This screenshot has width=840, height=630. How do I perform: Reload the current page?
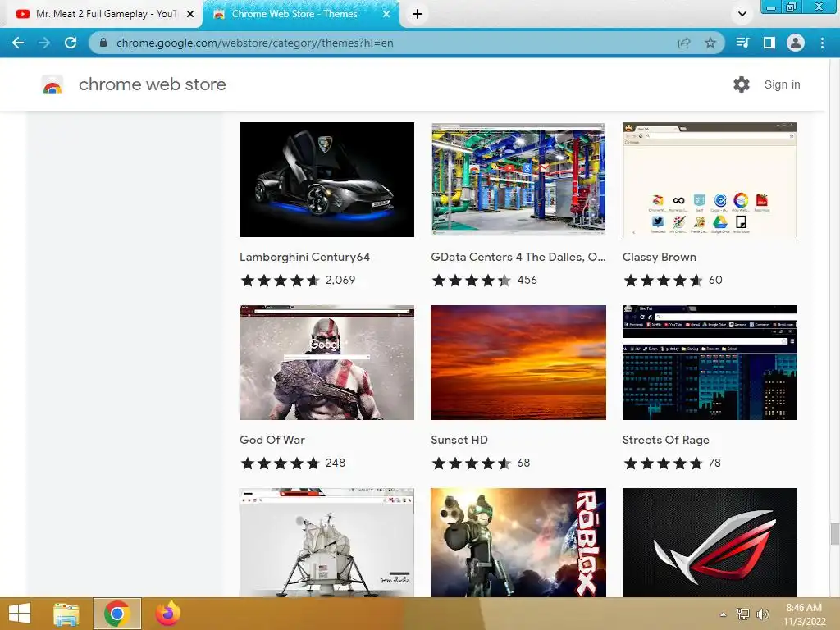point(71,43)
